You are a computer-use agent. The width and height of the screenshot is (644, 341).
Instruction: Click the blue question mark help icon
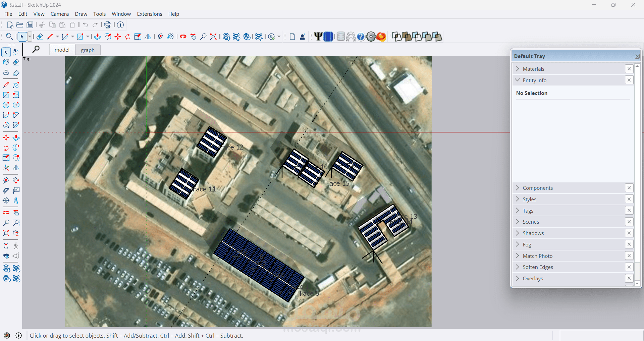click(361, 37)
